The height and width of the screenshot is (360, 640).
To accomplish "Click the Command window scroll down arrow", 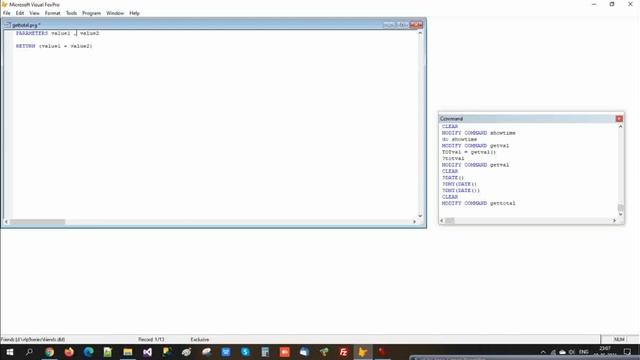I will point(620,214).
